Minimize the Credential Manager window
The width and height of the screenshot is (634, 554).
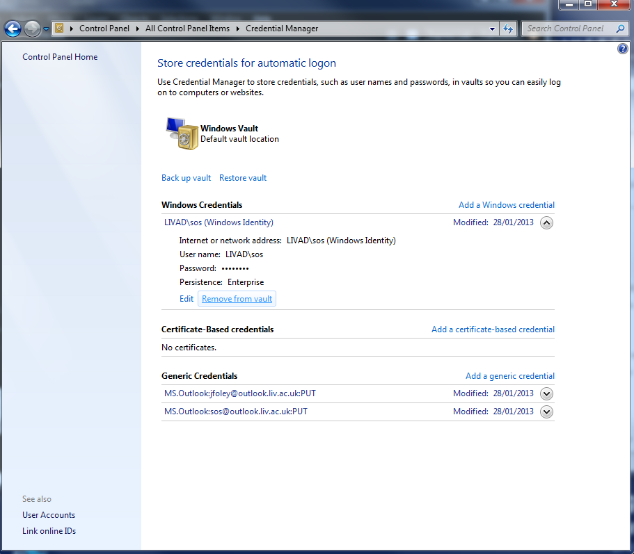coord(569,4)
